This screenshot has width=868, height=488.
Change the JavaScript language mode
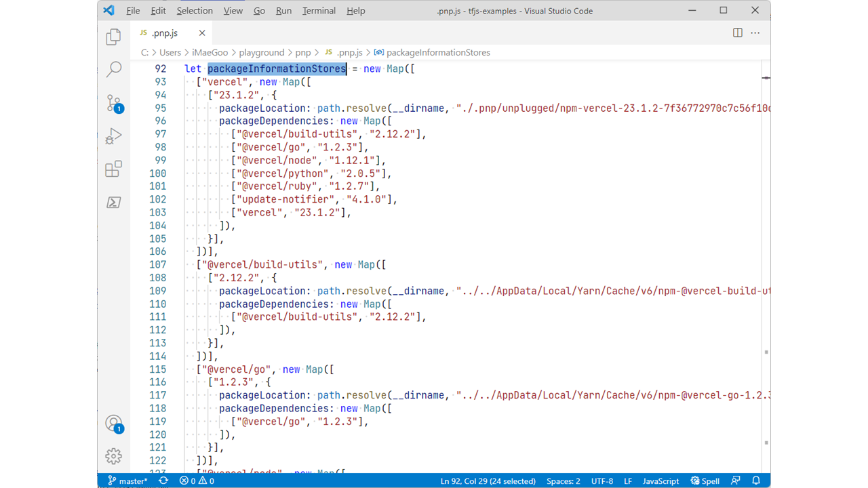pyautogui.click(x=660, y=481)
